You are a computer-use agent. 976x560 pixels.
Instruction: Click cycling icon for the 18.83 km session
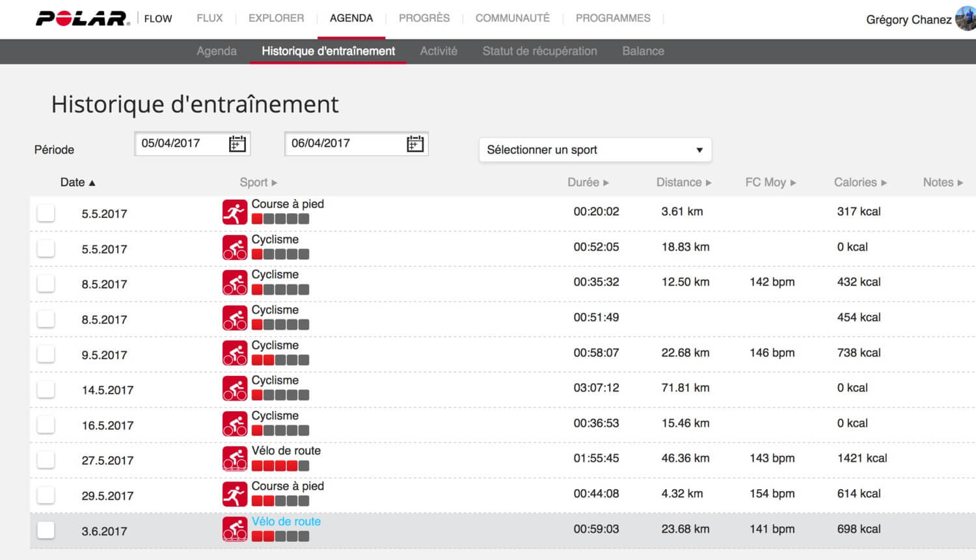point(235,247)
